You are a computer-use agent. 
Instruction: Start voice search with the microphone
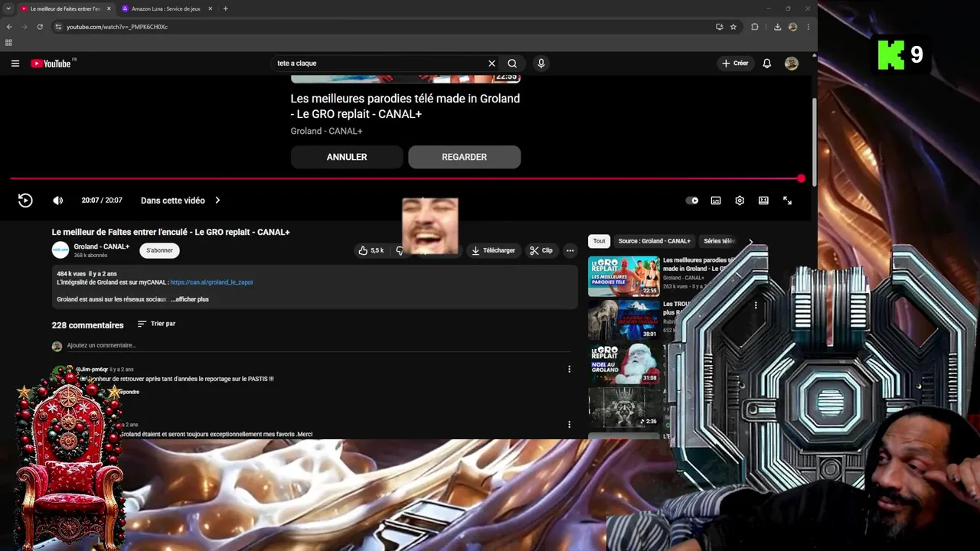[541, 64]
